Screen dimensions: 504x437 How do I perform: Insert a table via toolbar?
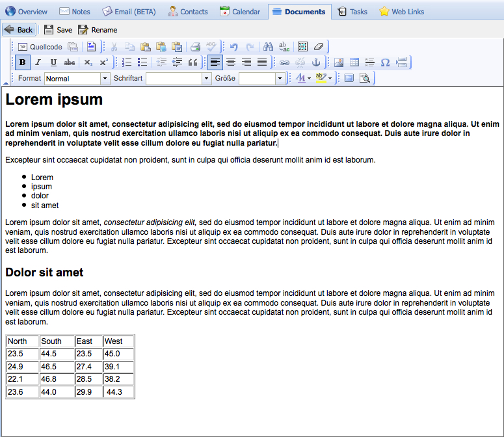(354, 62)
